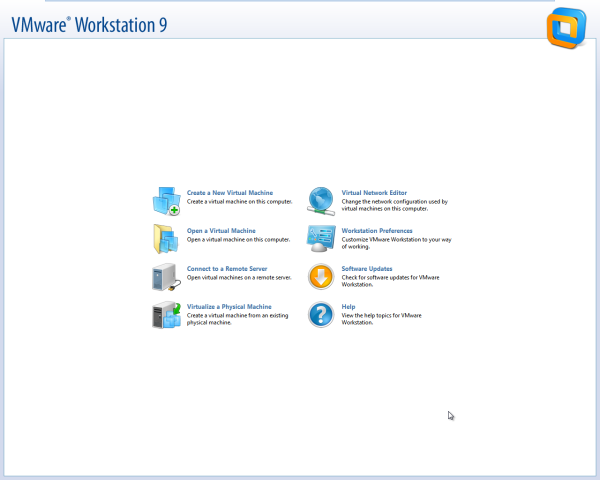This screenshot has width=600, height=480.
Task: Click the orange Software Updates arrow icon
Action: [x=321, y=277]
